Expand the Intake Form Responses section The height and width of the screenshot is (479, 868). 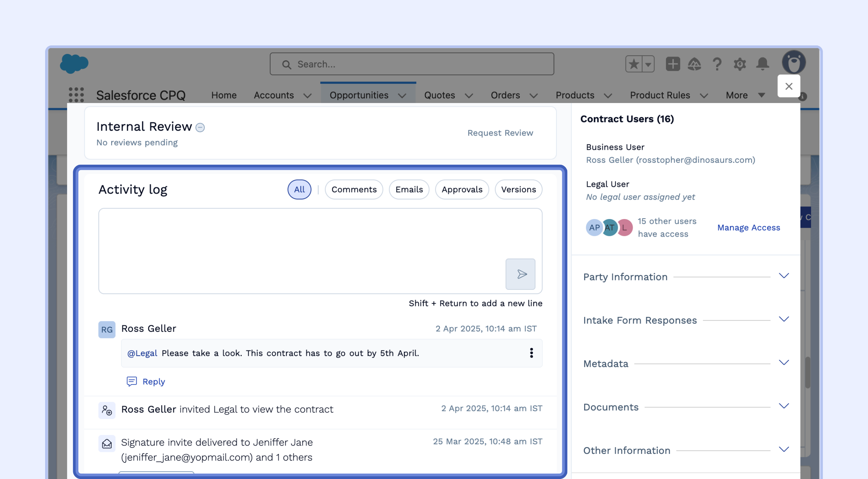point(784,319)
